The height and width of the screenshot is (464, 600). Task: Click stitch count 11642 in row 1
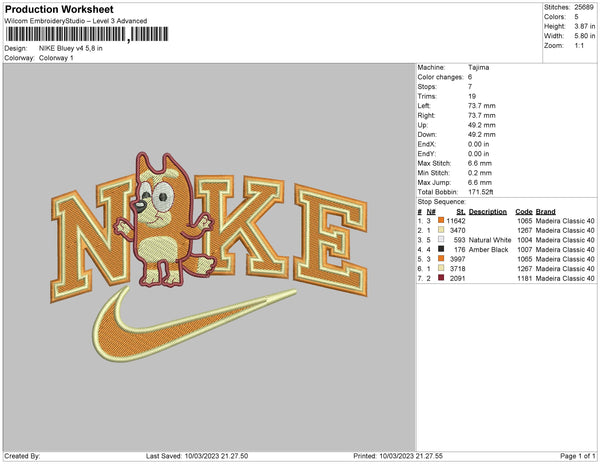(456, 221)
